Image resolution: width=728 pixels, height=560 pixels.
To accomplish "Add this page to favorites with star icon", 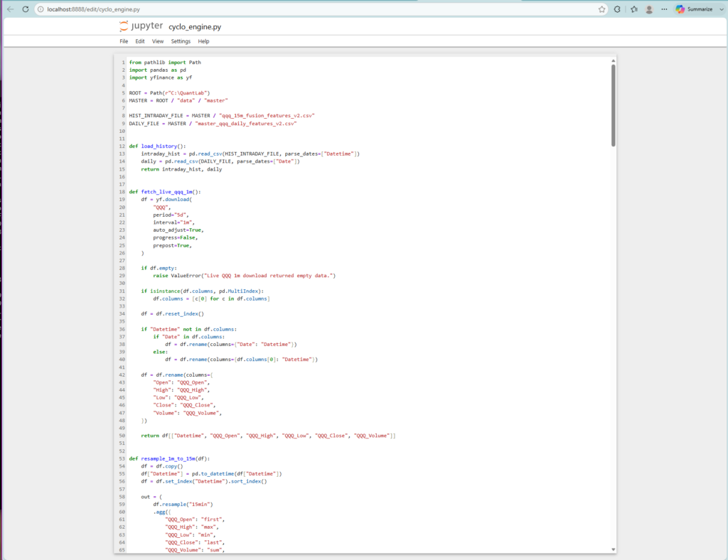I will (x=601, y=9).
